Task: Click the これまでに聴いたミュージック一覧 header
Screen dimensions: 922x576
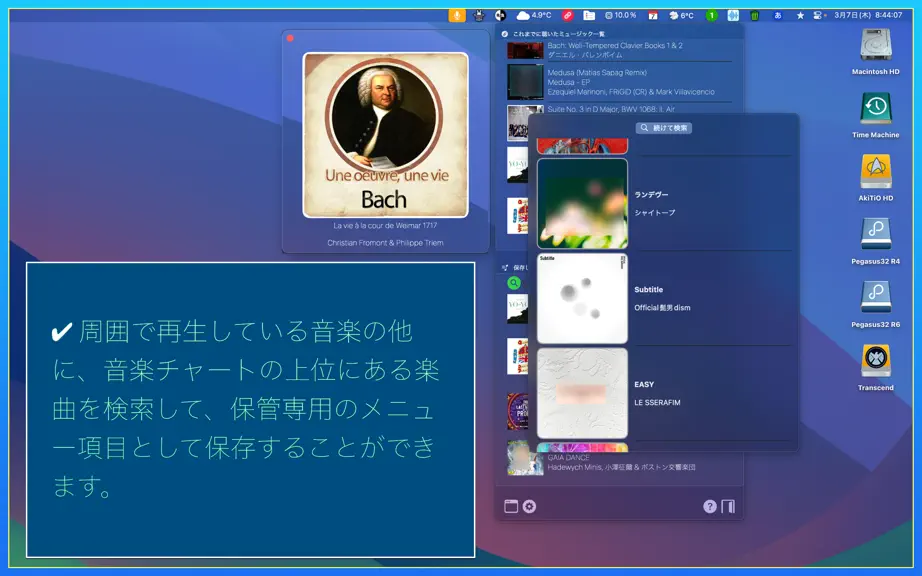Action: coord(558,34)
